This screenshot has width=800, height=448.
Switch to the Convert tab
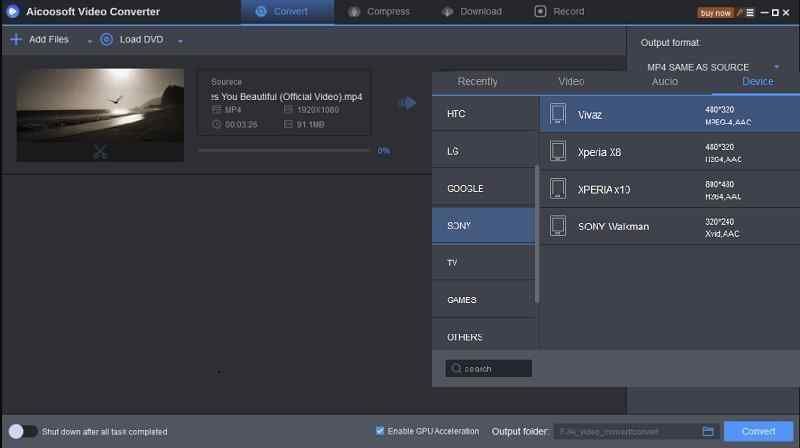(x=288, y=12)
